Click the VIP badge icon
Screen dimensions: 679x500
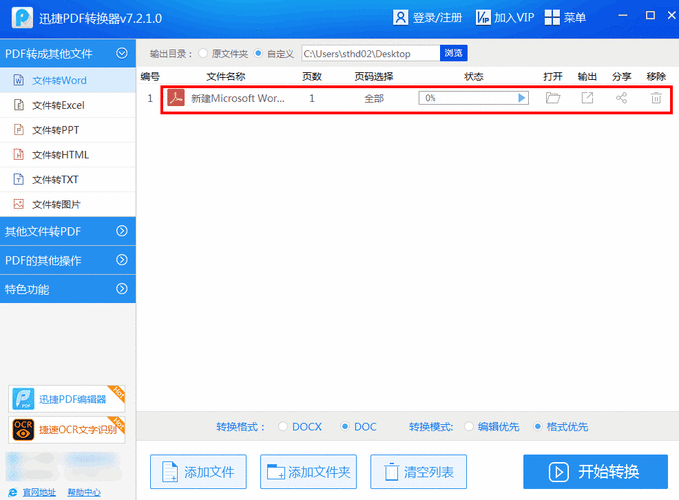click(483, 18)
